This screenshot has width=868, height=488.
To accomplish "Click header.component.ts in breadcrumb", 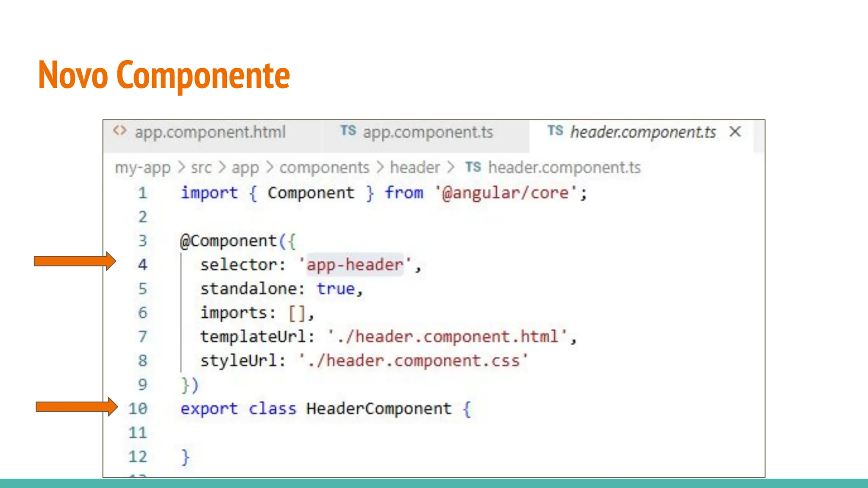I will coord(564,168).
